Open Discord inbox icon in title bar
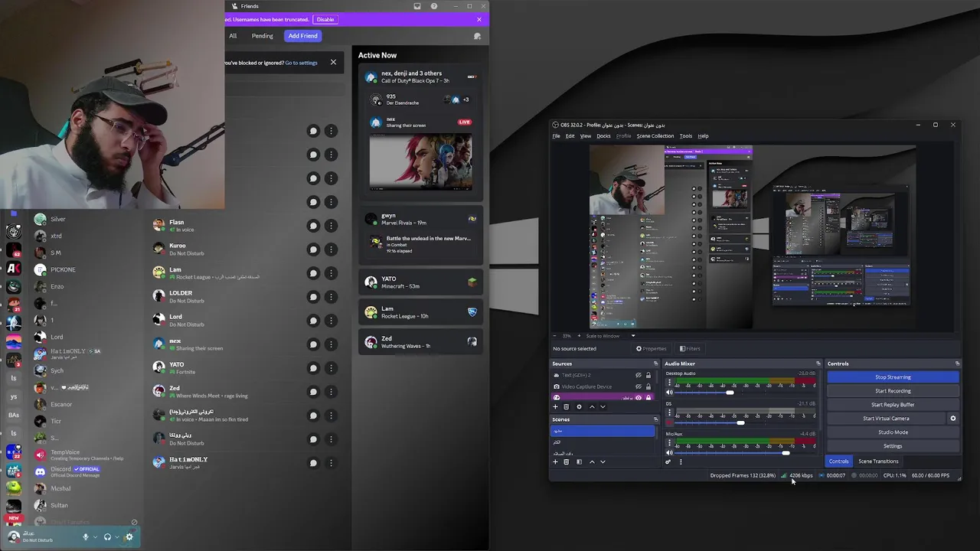Screen dimensions: 980x551 pos(417,6)
